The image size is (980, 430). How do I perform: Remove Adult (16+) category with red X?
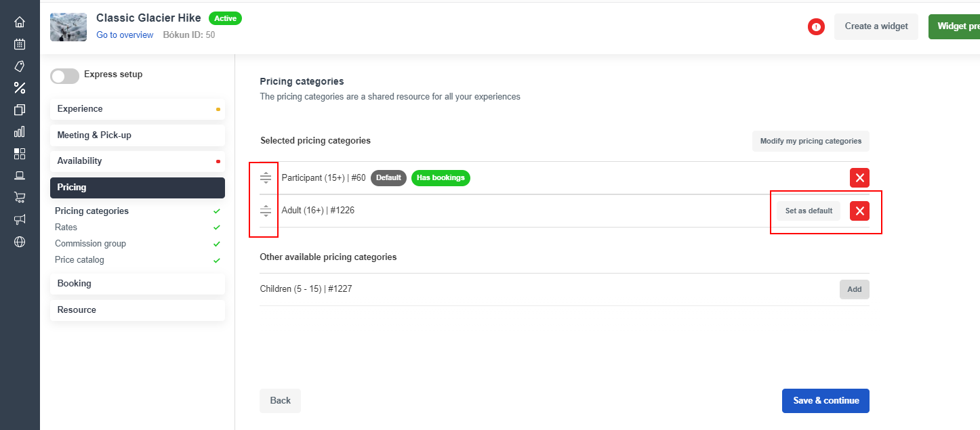click(859, 211)
